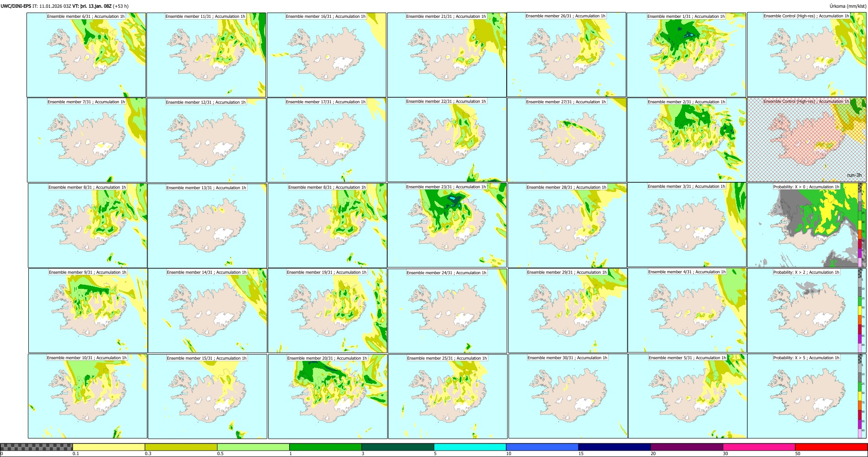The image size is (868, 457).
Task: Click the initial time '11.01.2026 03Z'
Action: coord(55,6)
